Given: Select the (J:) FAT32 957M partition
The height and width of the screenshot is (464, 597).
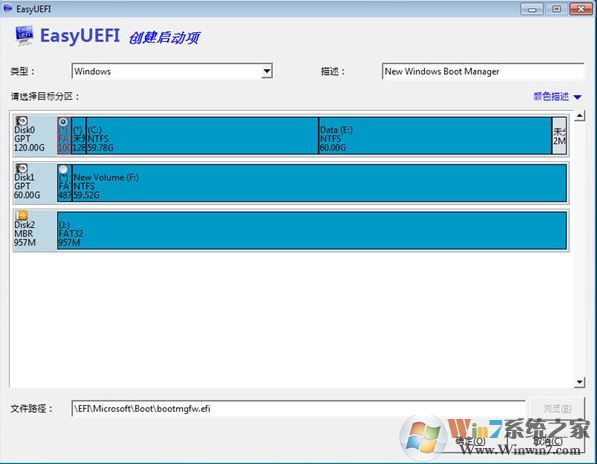Looking at the screenshot, I should (x=312, y=231).
